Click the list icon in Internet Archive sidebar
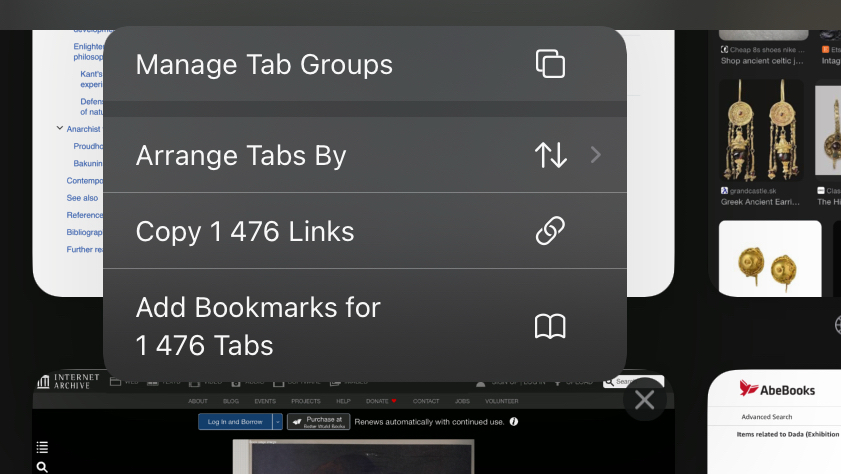Image resolution: width=841 pixels, height=474 pixels. [x=42, y=447]
